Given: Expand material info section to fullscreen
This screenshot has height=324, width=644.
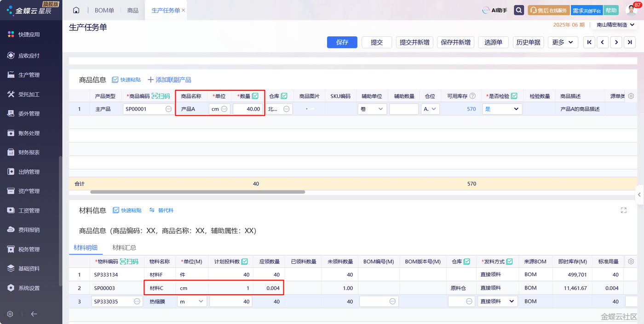Looking at the screenshot, I should coord(624,210).
